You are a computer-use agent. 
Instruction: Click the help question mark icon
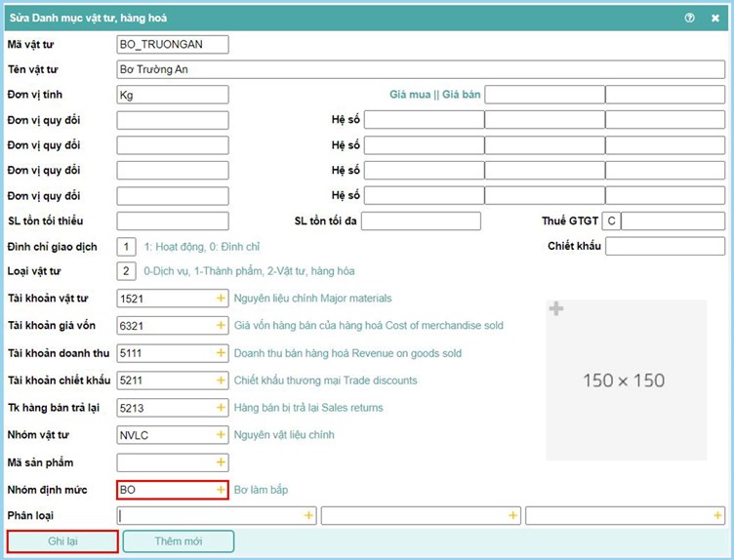pyautogui.click(x=690, y=17)
